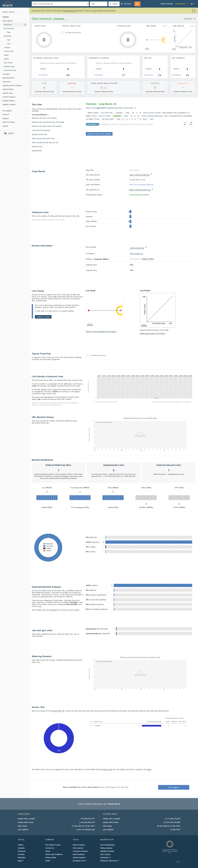The width and height of the screenshot is (198, 868).
Task: Collapse the Site Explorer sidebar section
Action: tap(26, 21)
